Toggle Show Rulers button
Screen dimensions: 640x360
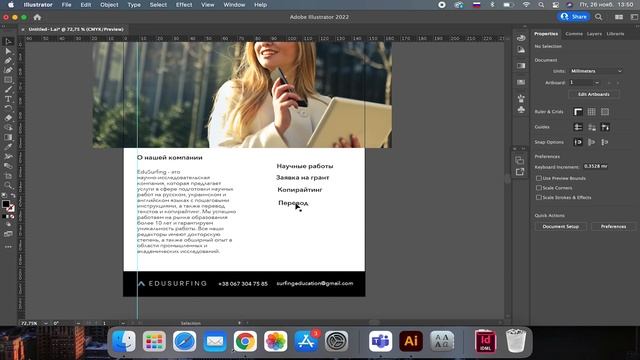pyautogui.click(x=578, y=111)
